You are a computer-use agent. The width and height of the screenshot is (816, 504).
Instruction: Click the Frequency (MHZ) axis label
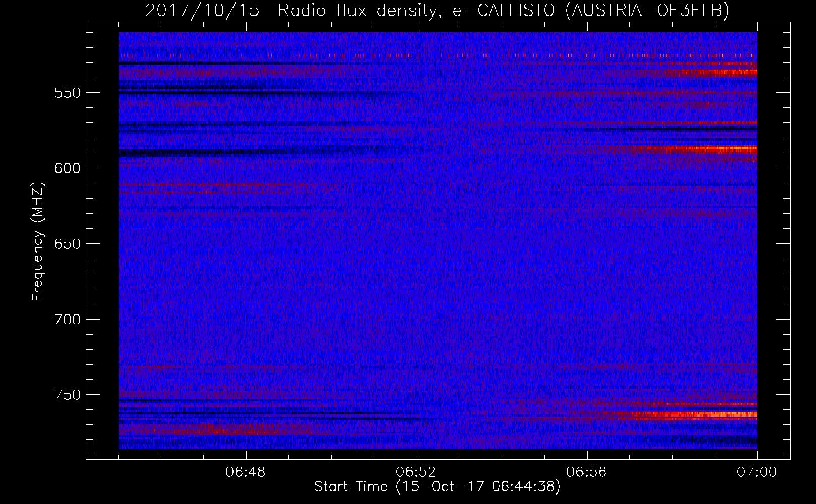[x=38, y=242]
